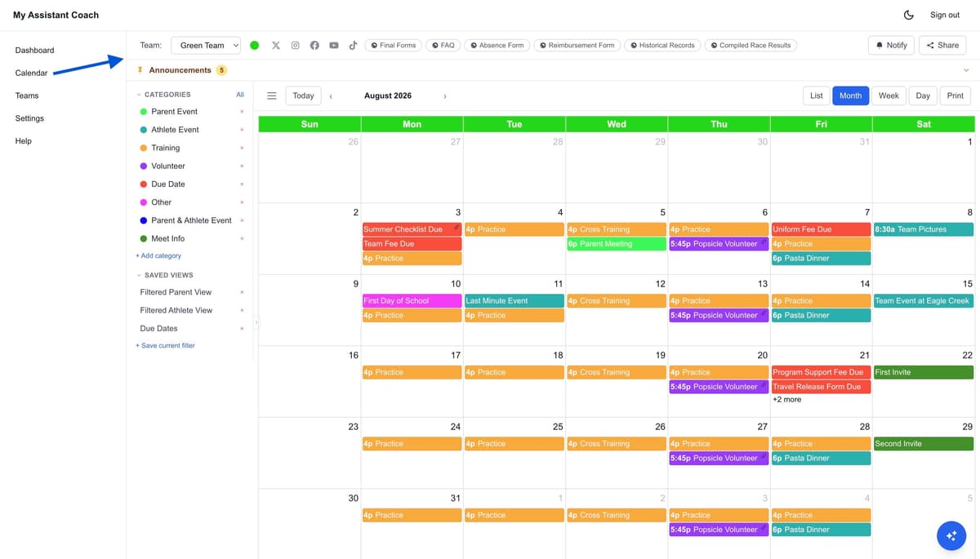Open the team's X (Twitter) profile icon

coord(276,46)
